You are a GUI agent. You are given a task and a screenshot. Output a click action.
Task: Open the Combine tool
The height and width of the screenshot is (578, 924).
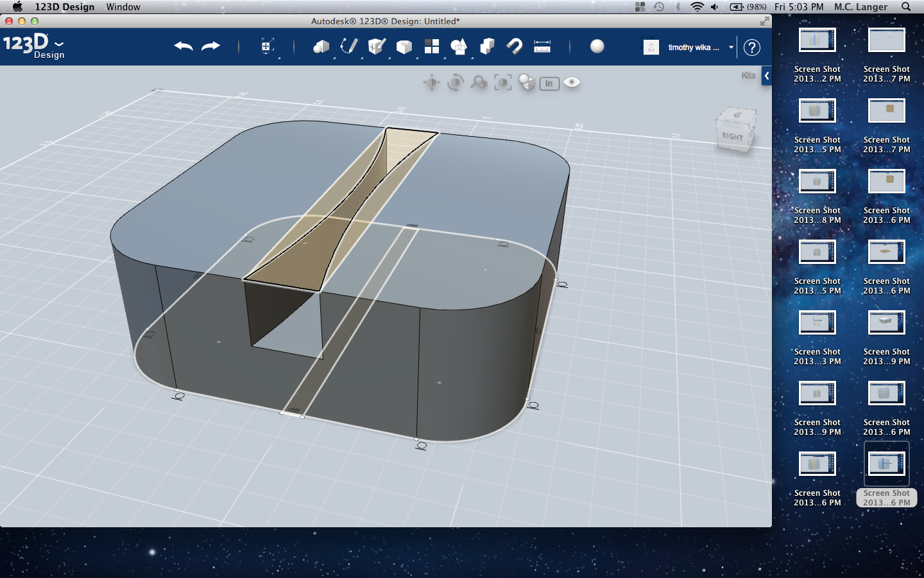pyautogui.click(x=487, y=46)
